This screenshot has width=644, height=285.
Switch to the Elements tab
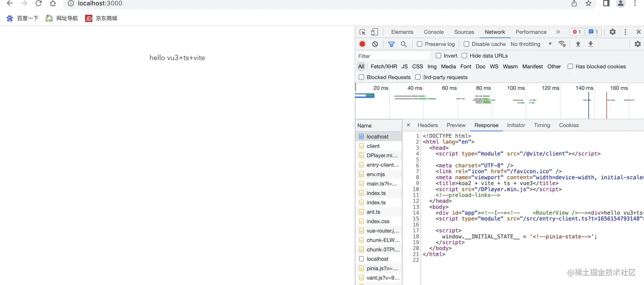coord(402,32)
